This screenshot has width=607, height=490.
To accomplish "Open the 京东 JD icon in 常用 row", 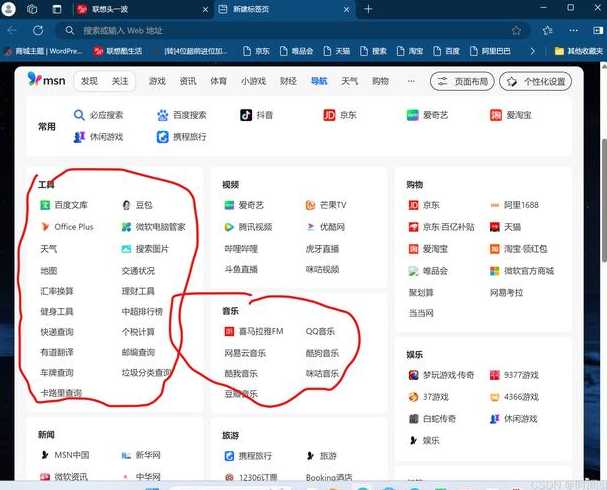I will [329, 115].
